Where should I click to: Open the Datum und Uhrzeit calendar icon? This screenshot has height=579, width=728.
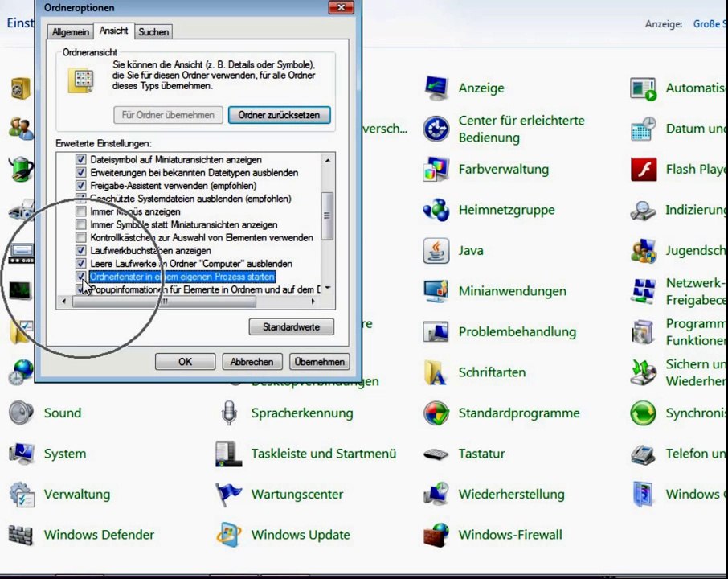point(644,129)
